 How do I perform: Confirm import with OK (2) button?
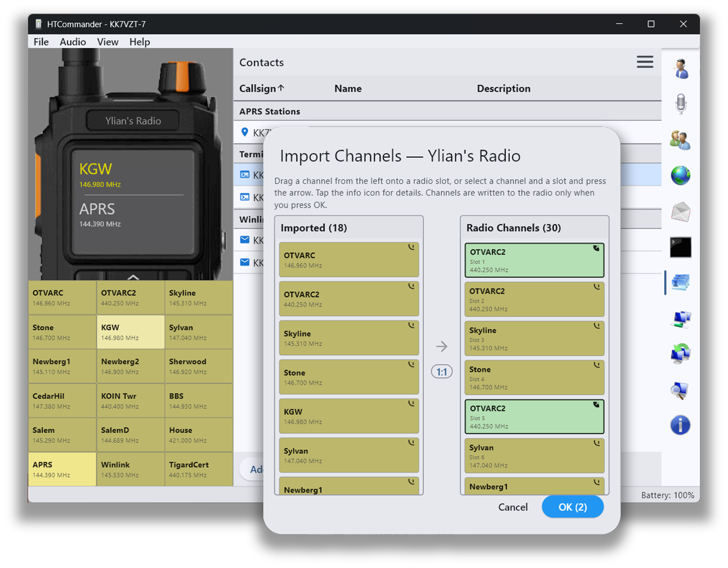click(x=572, y=507)
